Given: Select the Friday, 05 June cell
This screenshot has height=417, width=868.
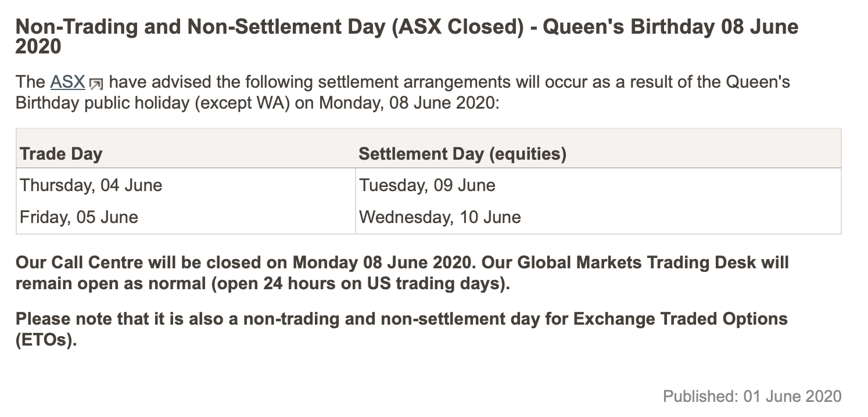Looking at the screenshot, I should [x=186, y=218].
